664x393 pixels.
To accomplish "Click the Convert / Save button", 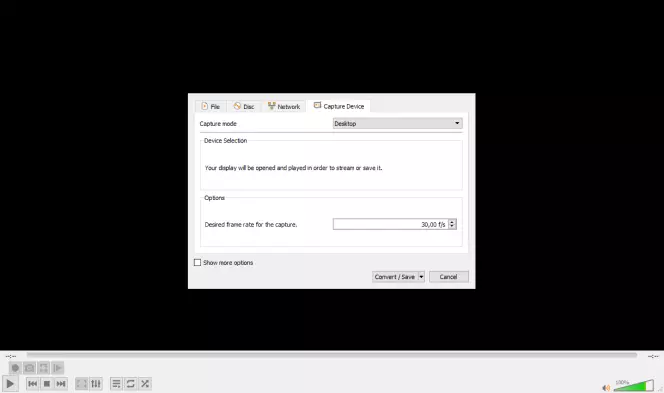I will [x=395, y=277].
